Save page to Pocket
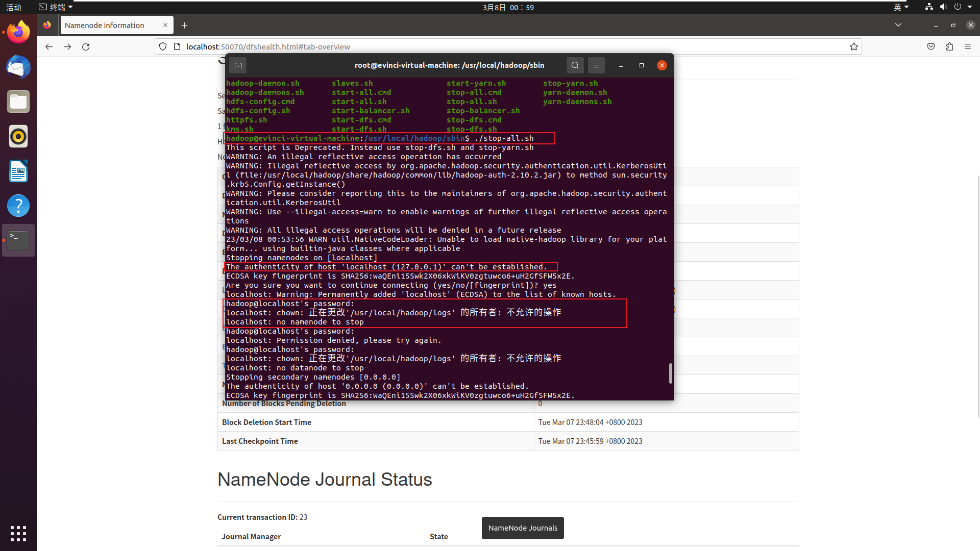The width and height of the screenshot is (980, 551). 931,46
